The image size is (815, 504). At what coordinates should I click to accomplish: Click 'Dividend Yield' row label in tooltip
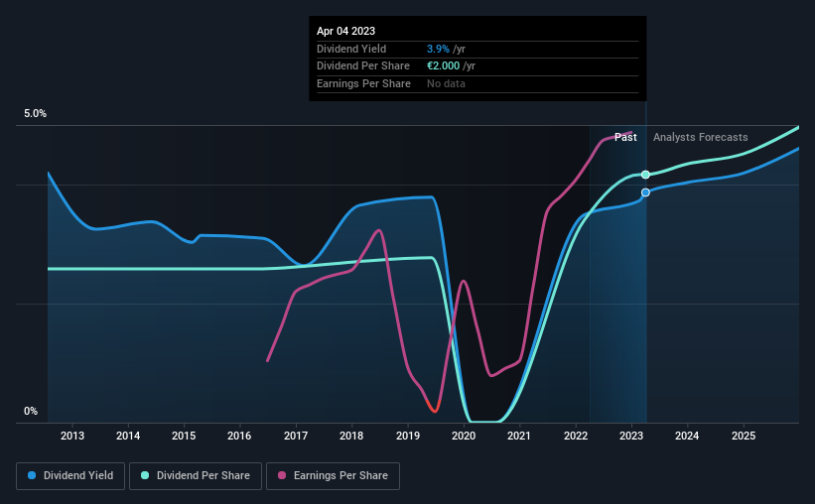[x=351, y=49]
